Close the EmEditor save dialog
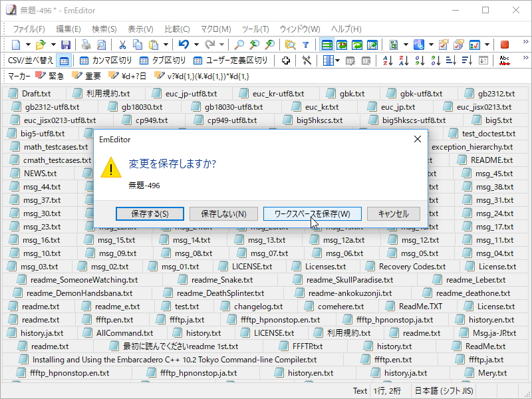 (x=418, y=139)
